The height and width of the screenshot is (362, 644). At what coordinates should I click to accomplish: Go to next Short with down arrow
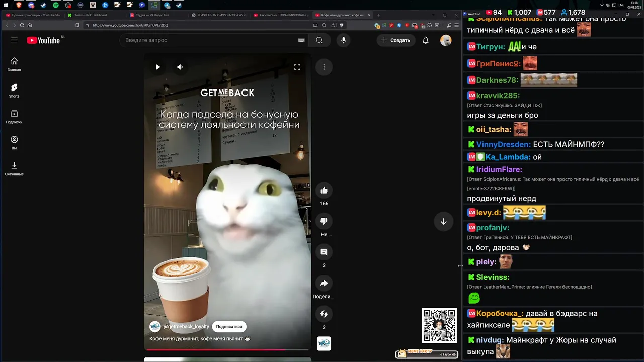coord(444,221)
